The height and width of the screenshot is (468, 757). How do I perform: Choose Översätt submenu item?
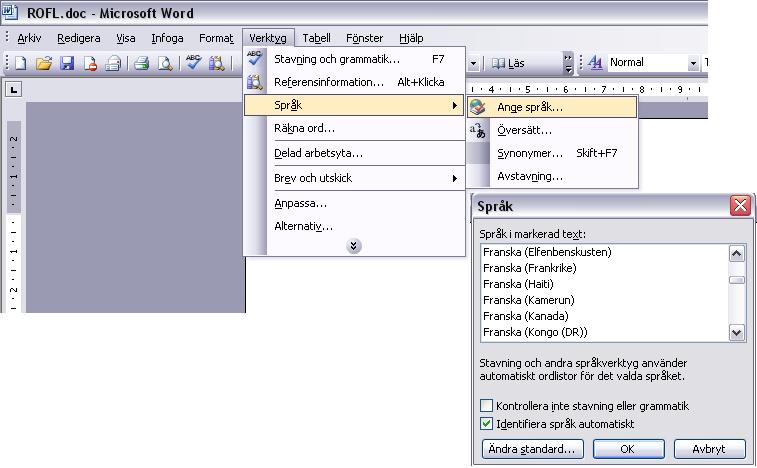pyautogui.click(x=552, y=130)
